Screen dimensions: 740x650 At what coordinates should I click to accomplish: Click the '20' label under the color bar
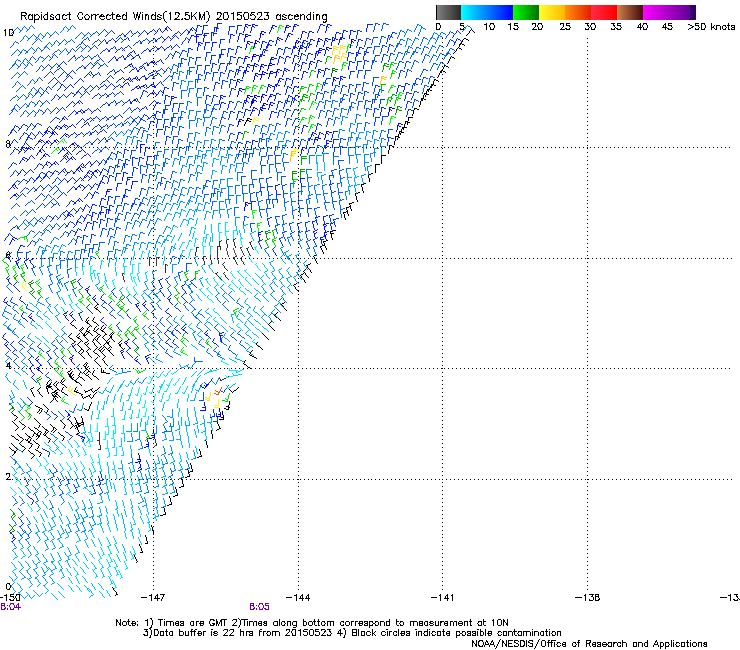[x=537, y=26]
